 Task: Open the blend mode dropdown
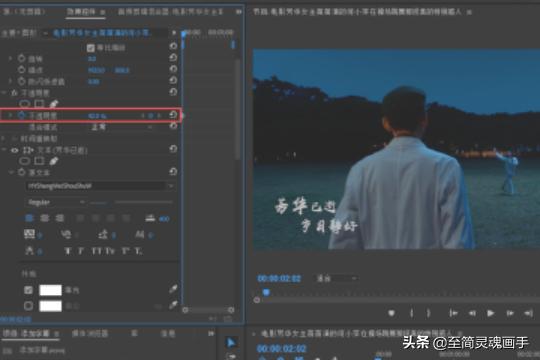coord(121,127)
